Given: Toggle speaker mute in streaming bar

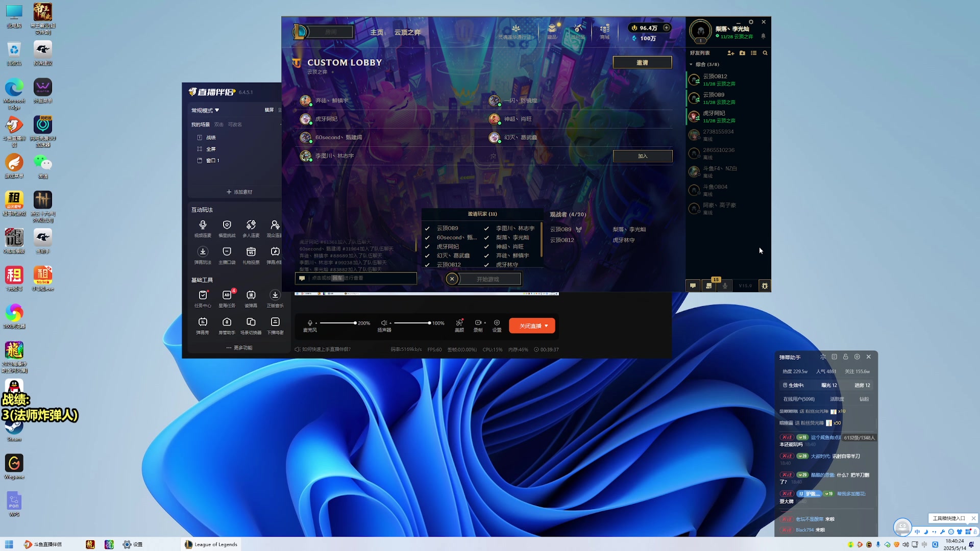Looking at the screenshot, I should [x=384, y=323].
